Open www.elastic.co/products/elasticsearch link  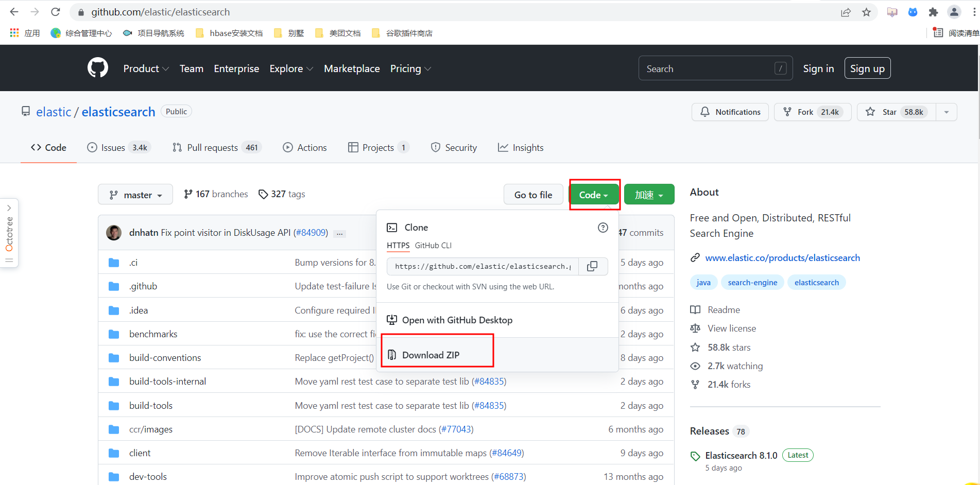782,258
